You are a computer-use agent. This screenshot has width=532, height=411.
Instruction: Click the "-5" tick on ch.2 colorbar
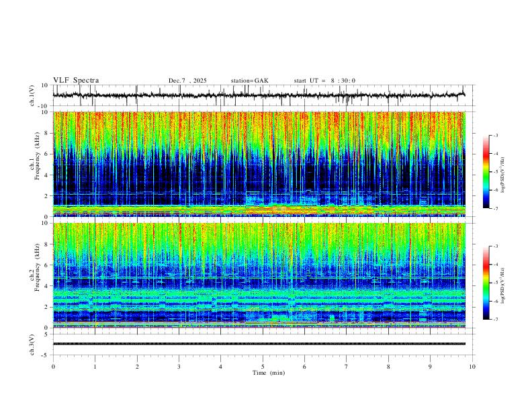coord(495,283)
